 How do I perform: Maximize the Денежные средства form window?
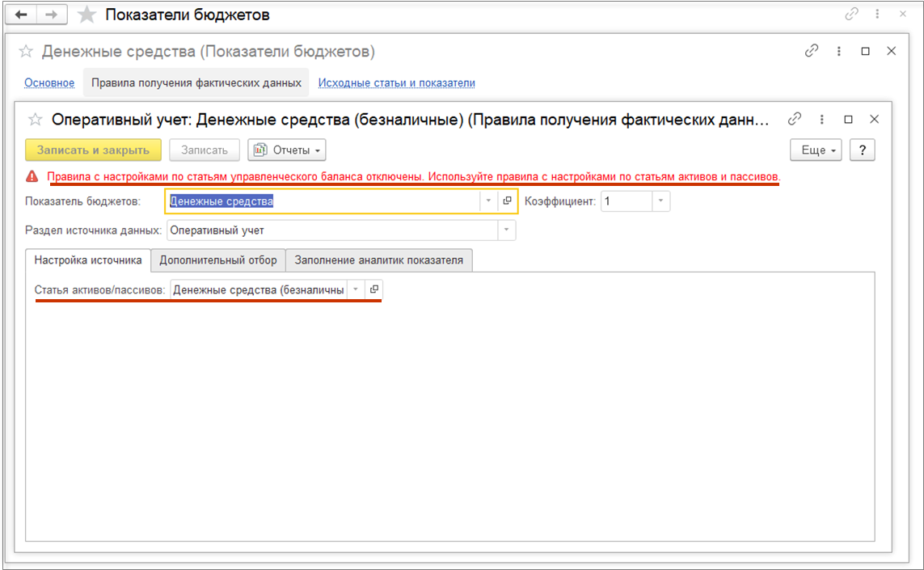tap(865, 51)
